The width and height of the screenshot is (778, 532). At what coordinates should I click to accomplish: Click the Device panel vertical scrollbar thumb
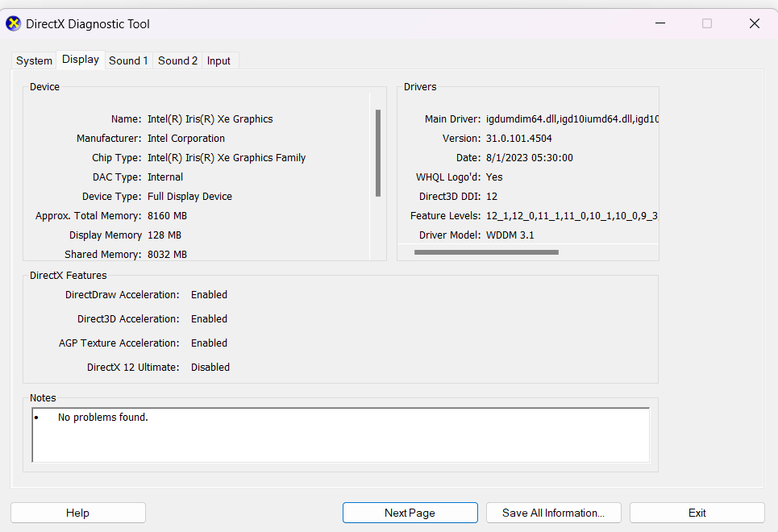(378, 153)
